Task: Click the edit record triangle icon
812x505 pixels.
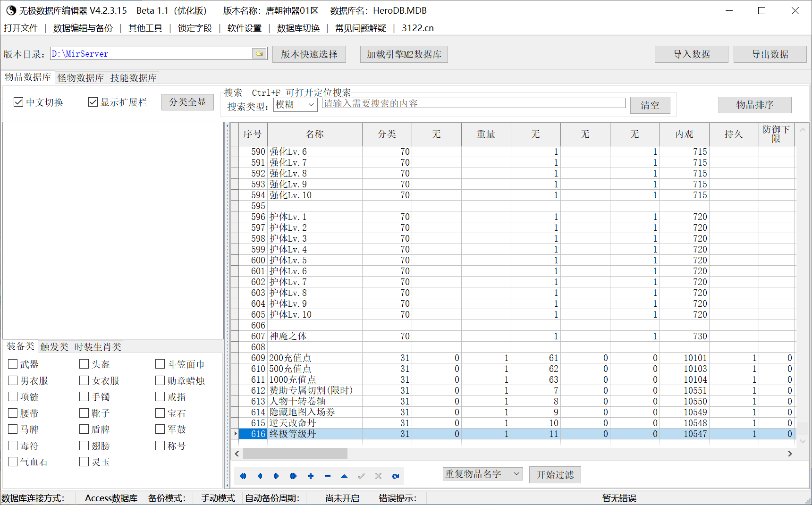Action: coord(345,476)
